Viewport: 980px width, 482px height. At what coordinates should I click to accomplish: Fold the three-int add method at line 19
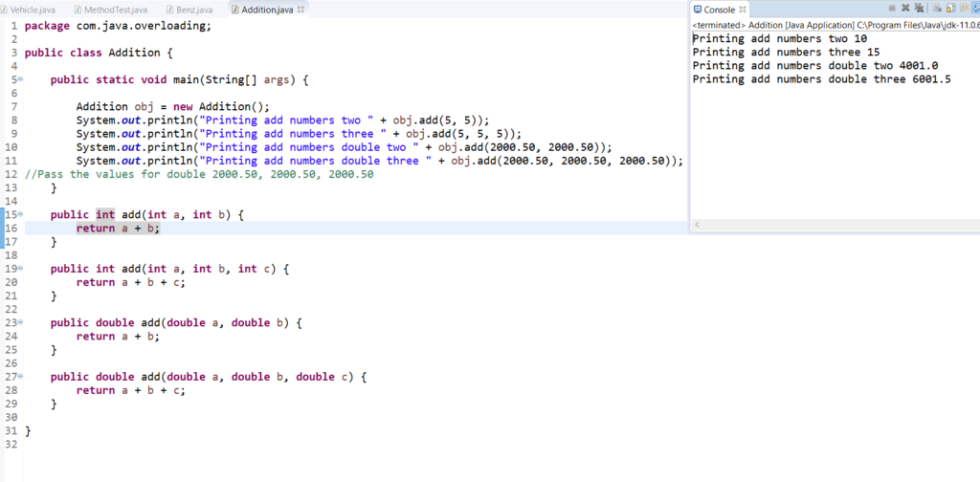20,269
